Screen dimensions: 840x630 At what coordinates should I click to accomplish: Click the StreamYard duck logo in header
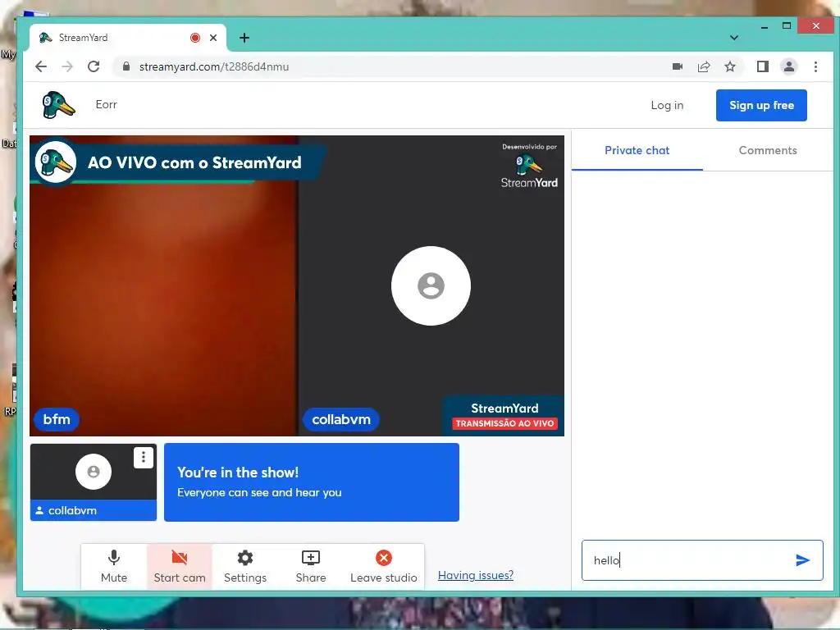coord(58,105)
